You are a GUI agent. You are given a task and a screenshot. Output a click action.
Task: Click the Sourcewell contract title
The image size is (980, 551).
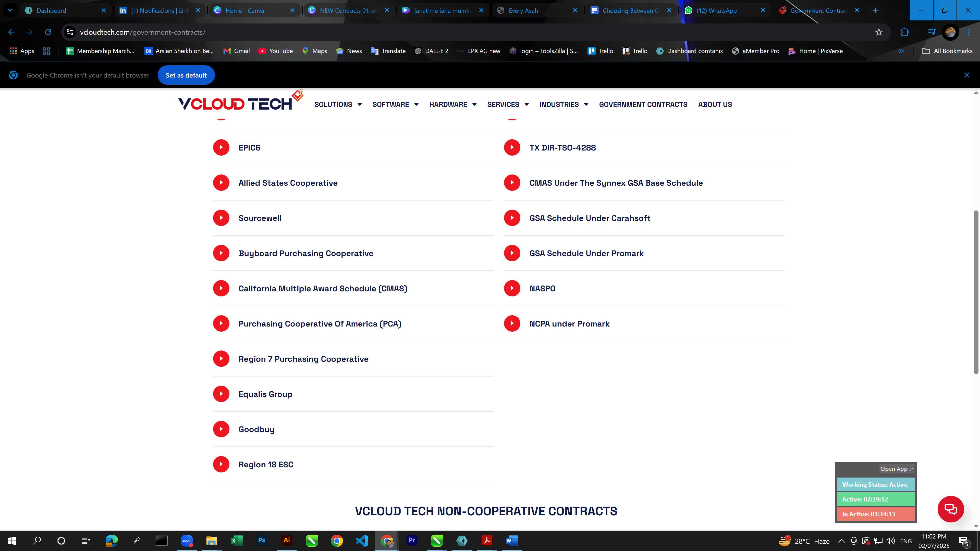coord(260,218)
